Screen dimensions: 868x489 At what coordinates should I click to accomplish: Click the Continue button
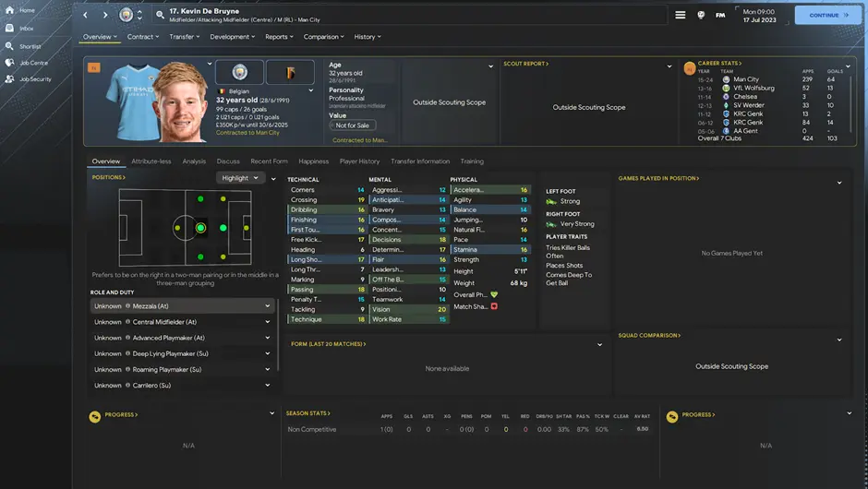pyautogui.click(x=828, y=15)
